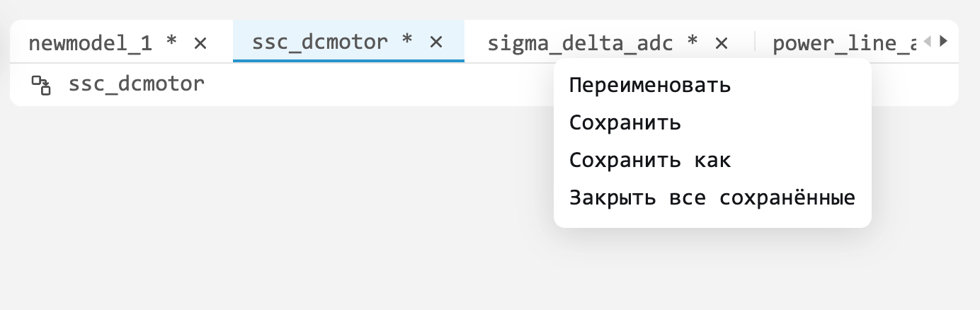Close the ssc_dcmotor tab
The height and width of the screenshot is (310, 980).
[x=436, y=42]
